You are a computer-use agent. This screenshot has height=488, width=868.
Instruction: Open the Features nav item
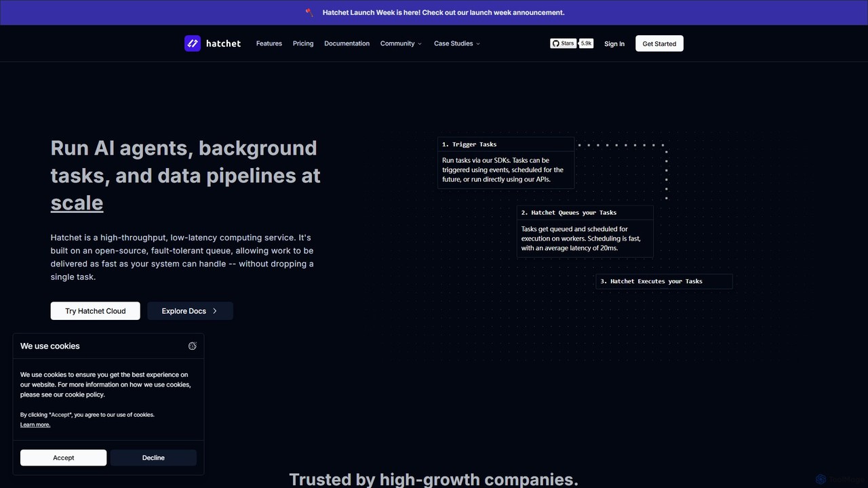click(269, 43)
